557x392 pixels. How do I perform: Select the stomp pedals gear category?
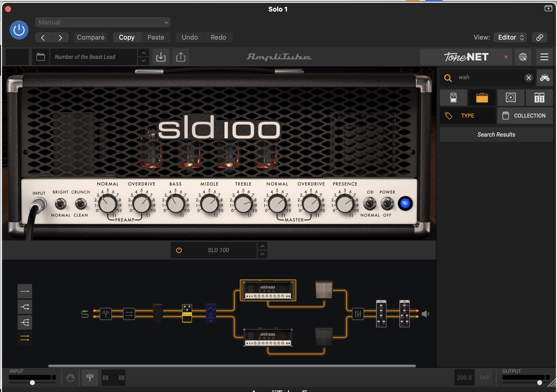453,97
